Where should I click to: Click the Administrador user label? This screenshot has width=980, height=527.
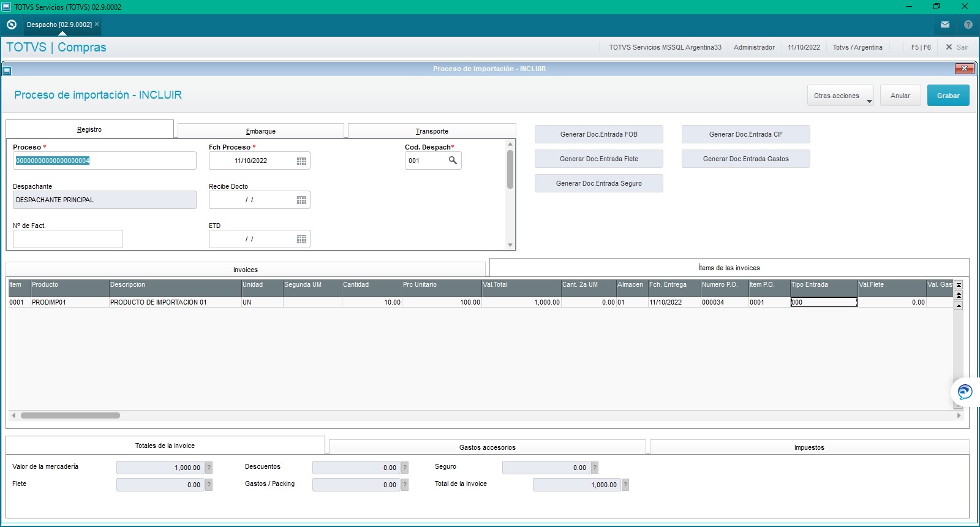[x=754, y=47]
